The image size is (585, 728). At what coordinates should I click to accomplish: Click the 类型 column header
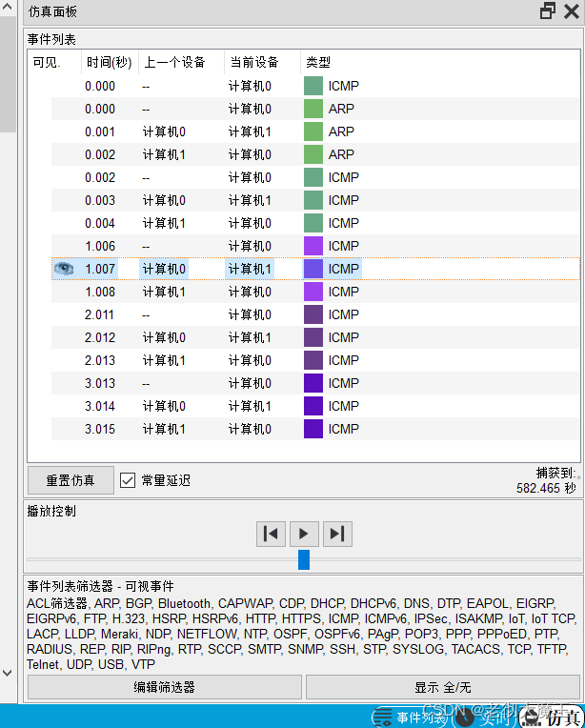point(318,62)
